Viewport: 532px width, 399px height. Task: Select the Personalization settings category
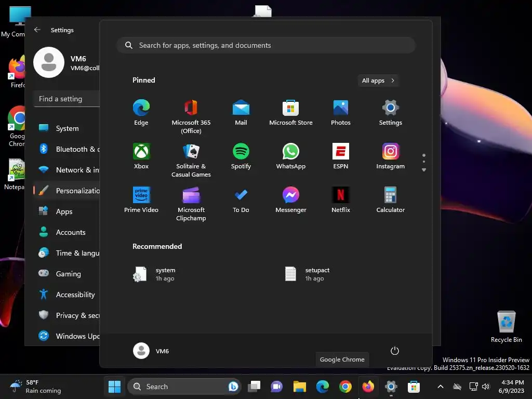(67, 191)
